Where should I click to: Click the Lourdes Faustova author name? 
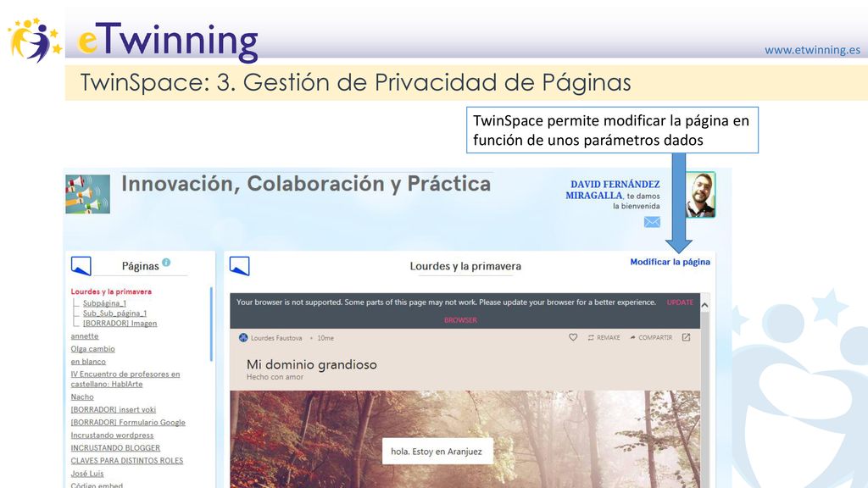point(276,337)
